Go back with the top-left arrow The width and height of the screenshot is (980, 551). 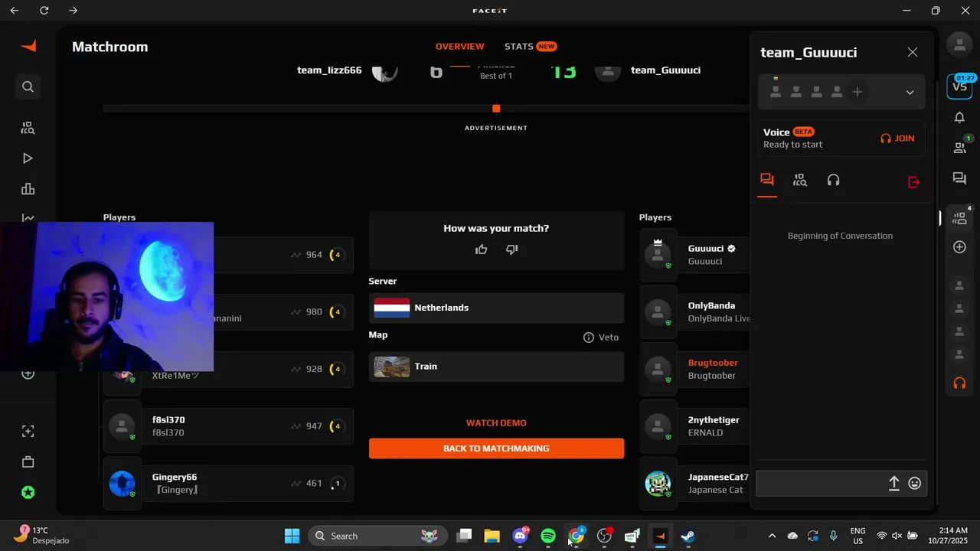[15, 11]
